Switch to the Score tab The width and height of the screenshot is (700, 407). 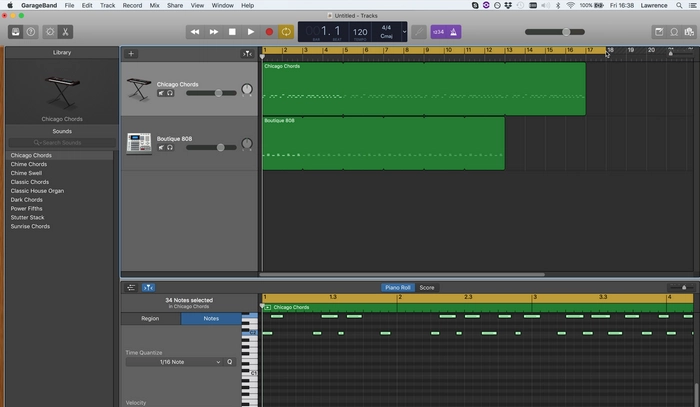427,287
